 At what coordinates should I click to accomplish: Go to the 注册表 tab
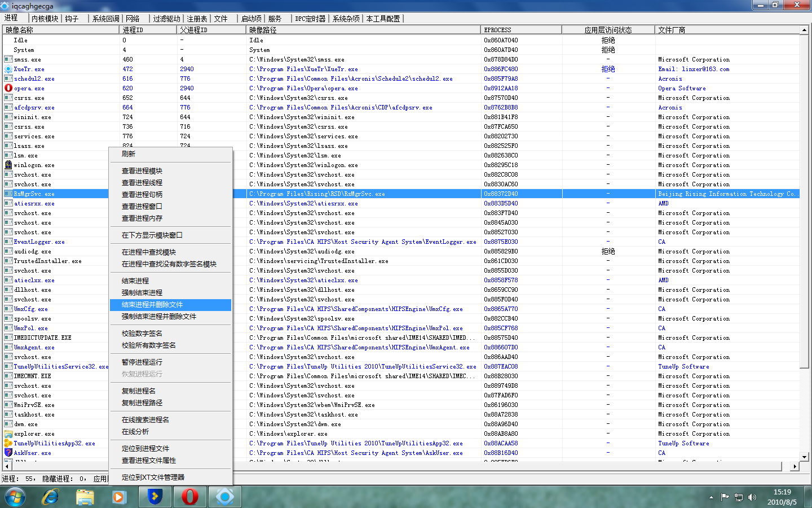point(197,19)
